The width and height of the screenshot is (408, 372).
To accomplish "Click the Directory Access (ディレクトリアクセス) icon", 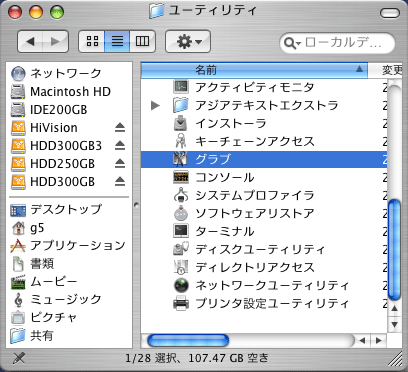I will pyautogui.click(x=181, y=267).
